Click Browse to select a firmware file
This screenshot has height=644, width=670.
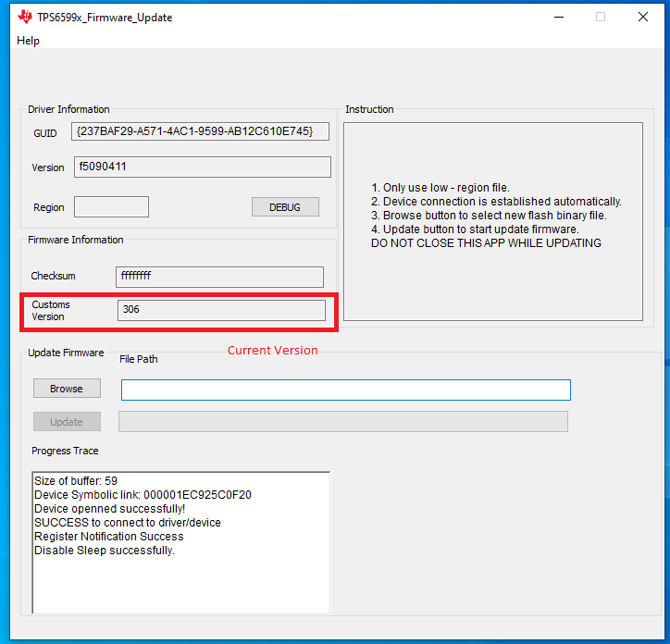(x=67, y=389)
